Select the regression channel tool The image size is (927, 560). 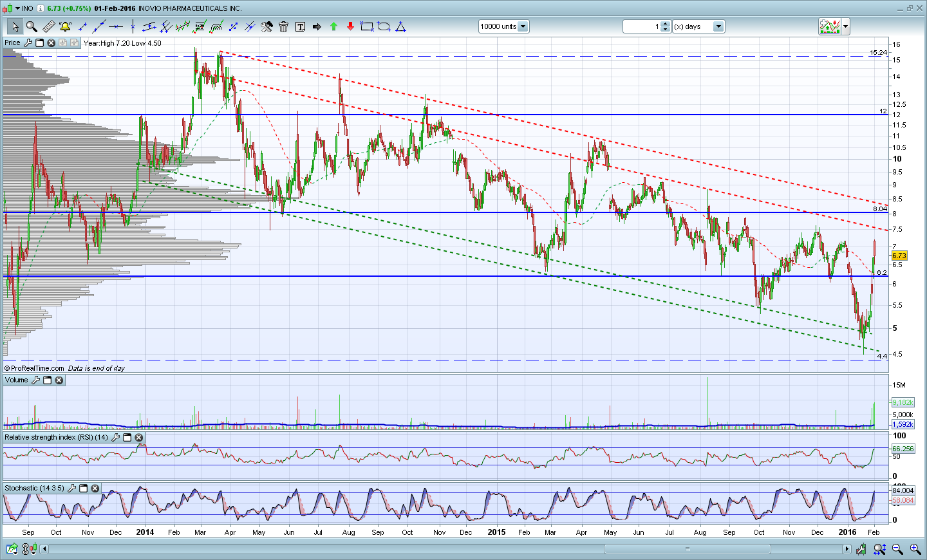(x=183, y=26)
